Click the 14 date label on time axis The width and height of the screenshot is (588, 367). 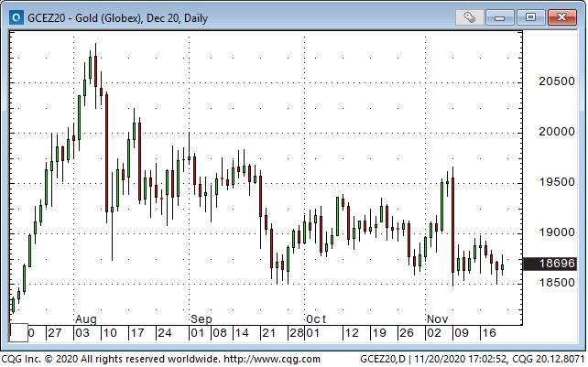(242, 333)
